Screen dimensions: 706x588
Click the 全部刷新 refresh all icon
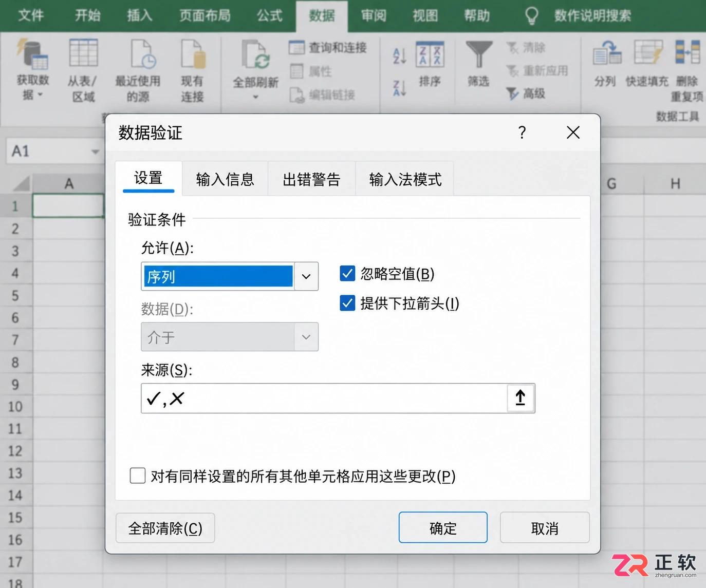click(x=255, y=54)
